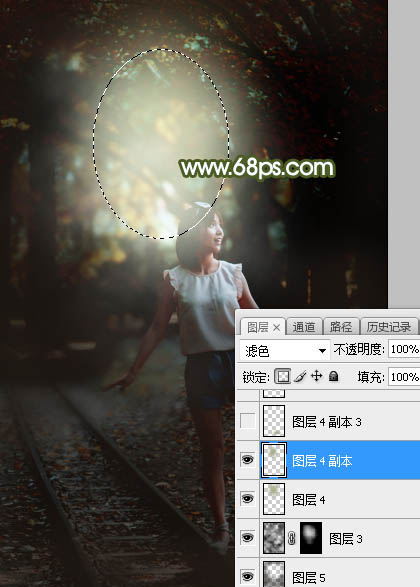
Task: Toggle visibility of 图层 3
Action: pos(247,538)
